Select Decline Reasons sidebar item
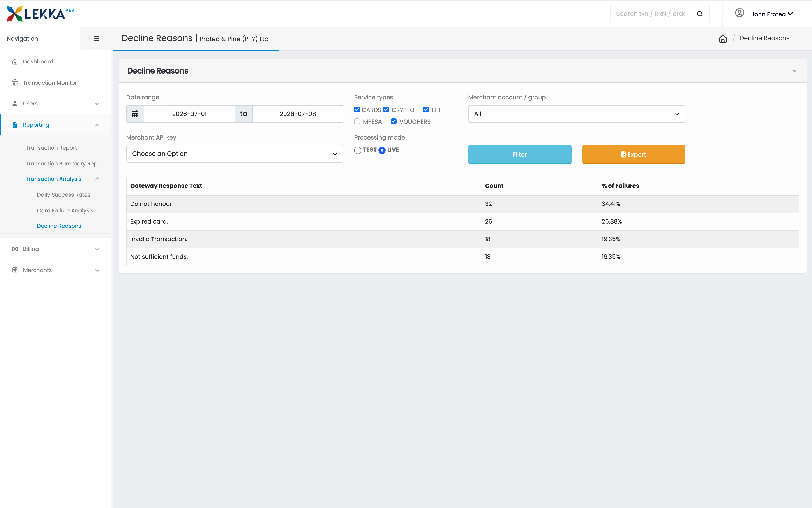Image resolution: width=812 pixels, height=508 pixels. [x=59, y=226]
